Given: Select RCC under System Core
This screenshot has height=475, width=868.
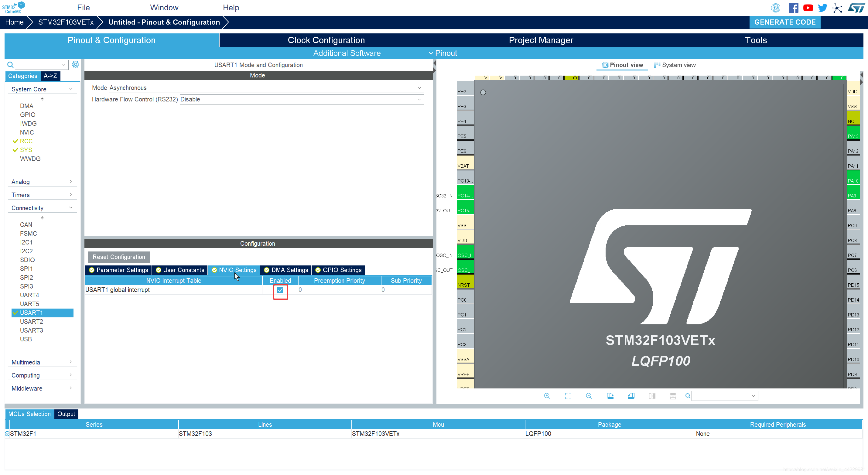Looking at the screenshot, I should pyautogui.click(x=26, y=141).
